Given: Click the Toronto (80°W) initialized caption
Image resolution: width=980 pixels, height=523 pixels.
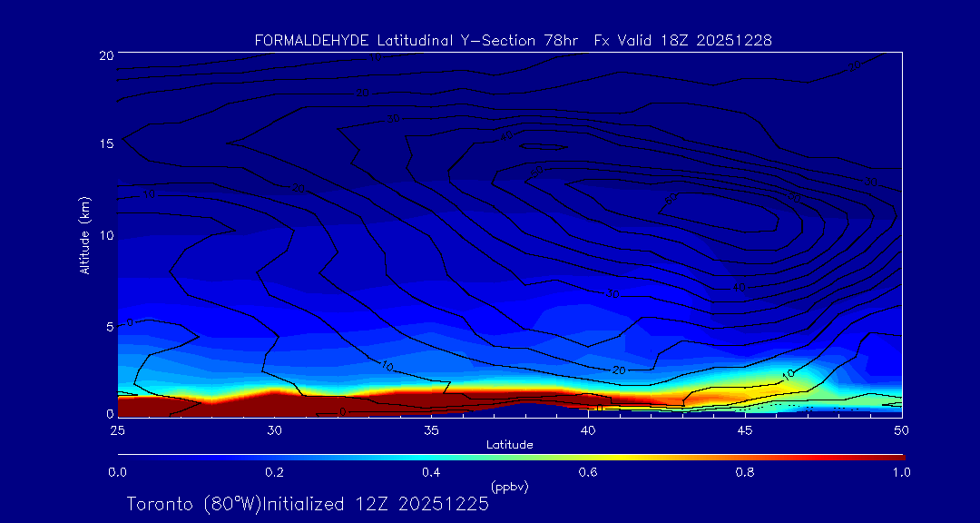Looking at the screenshot, I should click(x=308, y=504).
